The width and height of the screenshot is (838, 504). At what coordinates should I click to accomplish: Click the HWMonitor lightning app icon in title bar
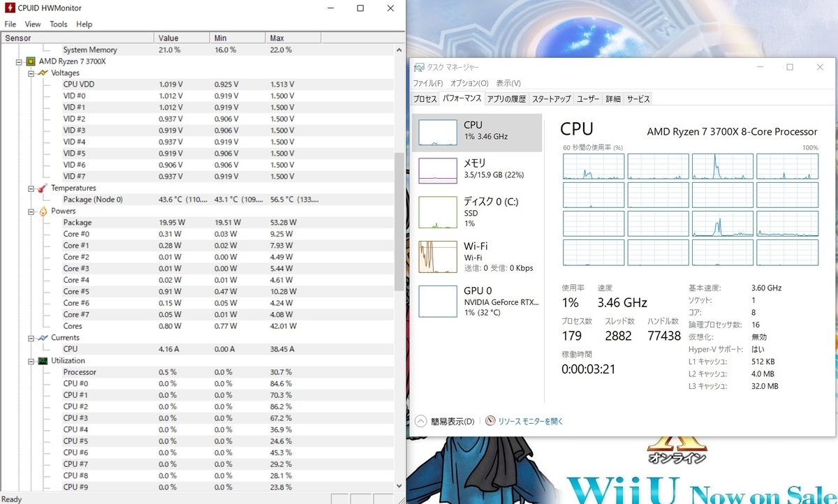click(9, 8)
